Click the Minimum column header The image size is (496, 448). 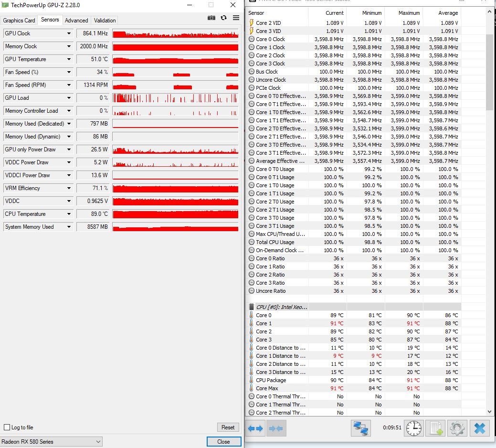pos(365,13)
